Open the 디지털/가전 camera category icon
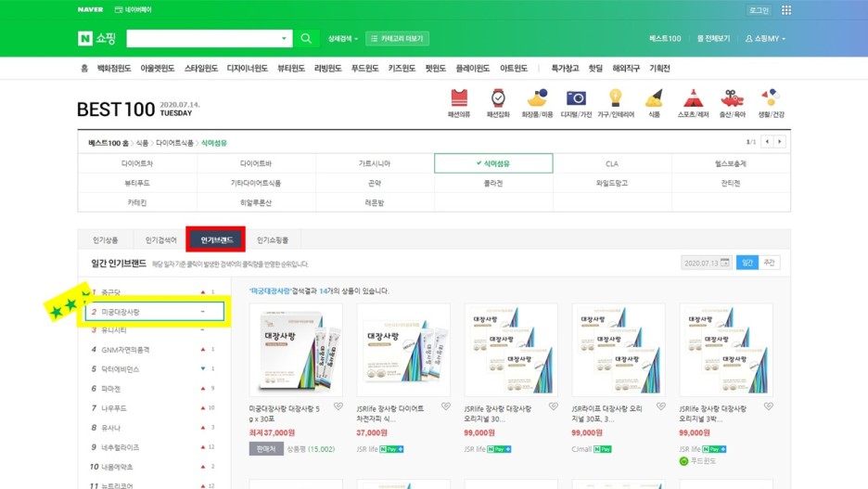The image size is (868, 489). 576,102
